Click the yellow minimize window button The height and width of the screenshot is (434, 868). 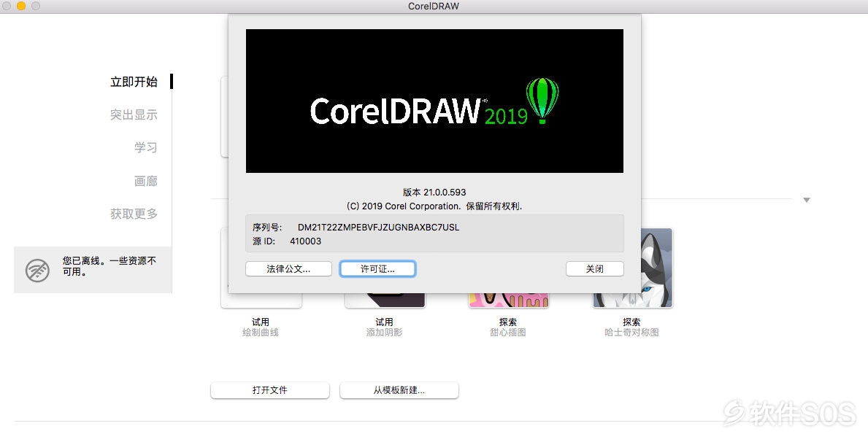pos(21,6)
